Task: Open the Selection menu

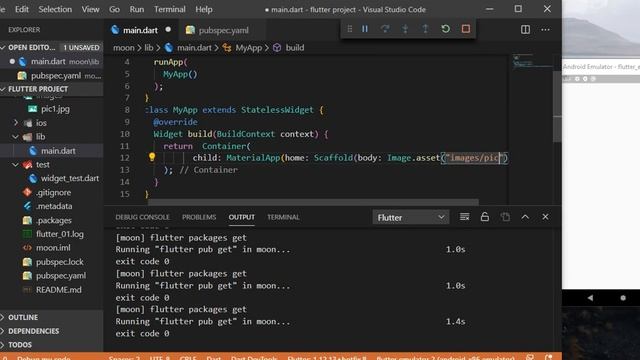Action: point(55,9)
